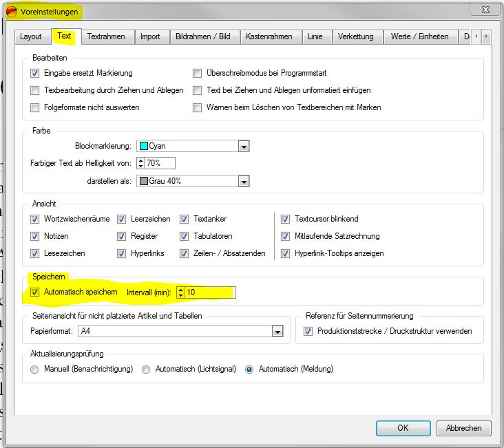
Task: Confirm settings with the OK button
Action: tap(403, 427)
